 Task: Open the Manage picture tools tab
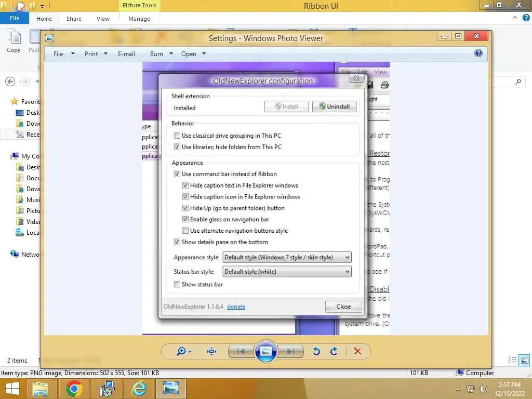[x=139, y=19]
